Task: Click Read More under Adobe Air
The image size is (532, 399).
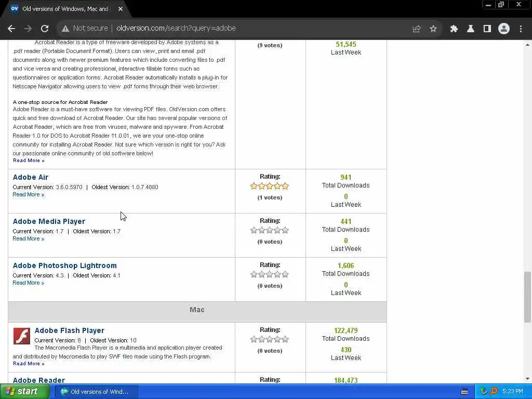Action: 28,194
